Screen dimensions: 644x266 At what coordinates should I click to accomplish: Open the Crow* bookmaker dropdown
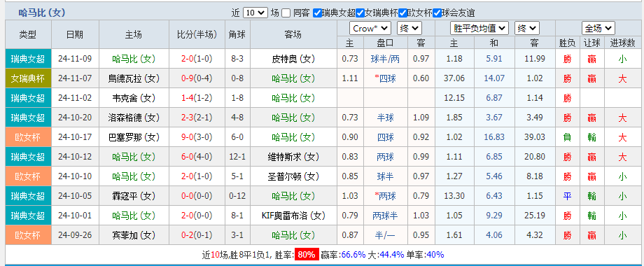coord(370,28)
